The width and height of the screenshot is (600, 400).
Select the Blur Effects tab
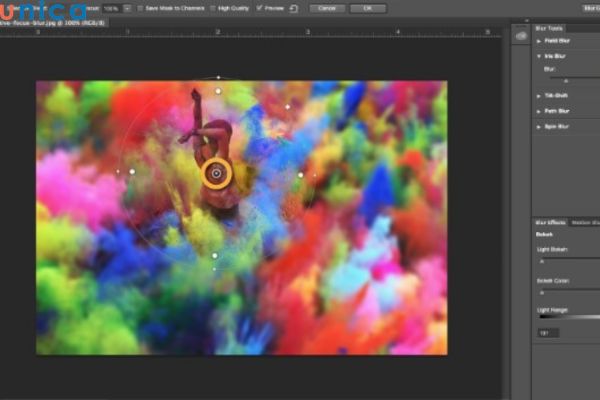pos(551,222)
